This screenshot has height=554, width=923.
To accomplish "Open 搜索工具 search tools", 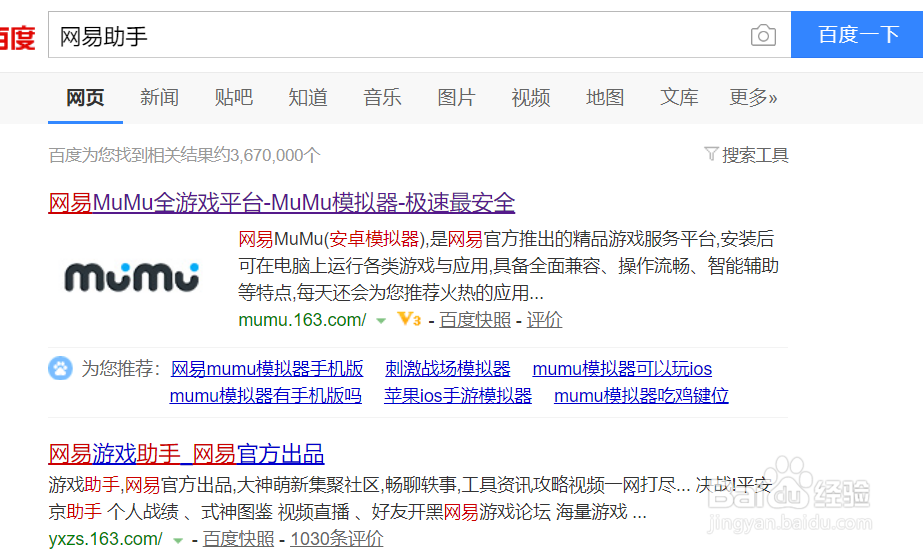I will pyautogui.click(x=755, y=155).
